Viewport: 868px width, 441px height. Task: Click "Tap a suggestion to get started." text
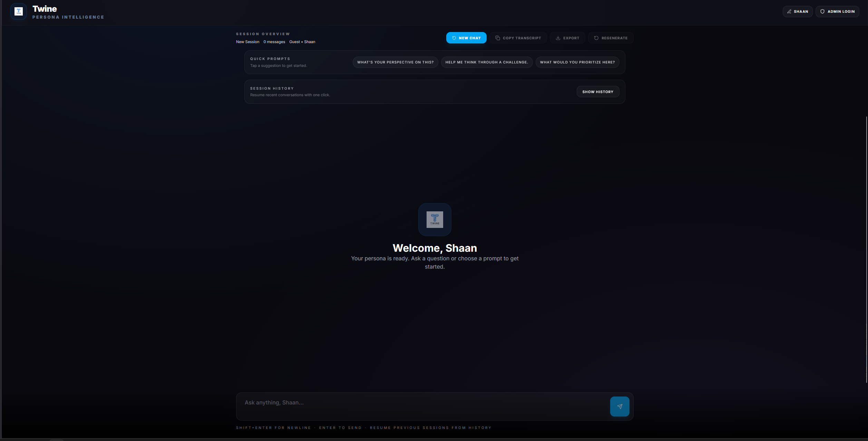279,66
